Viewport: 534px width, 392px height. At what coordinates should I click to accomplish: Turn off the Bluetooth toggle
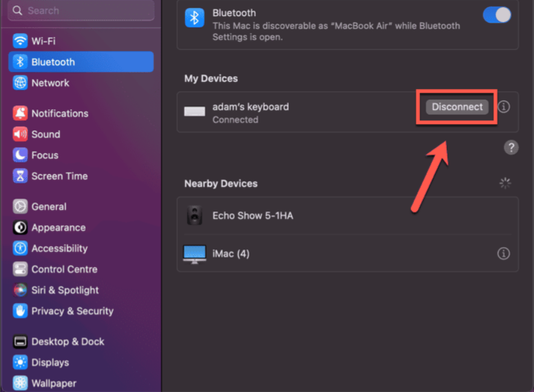496,15
